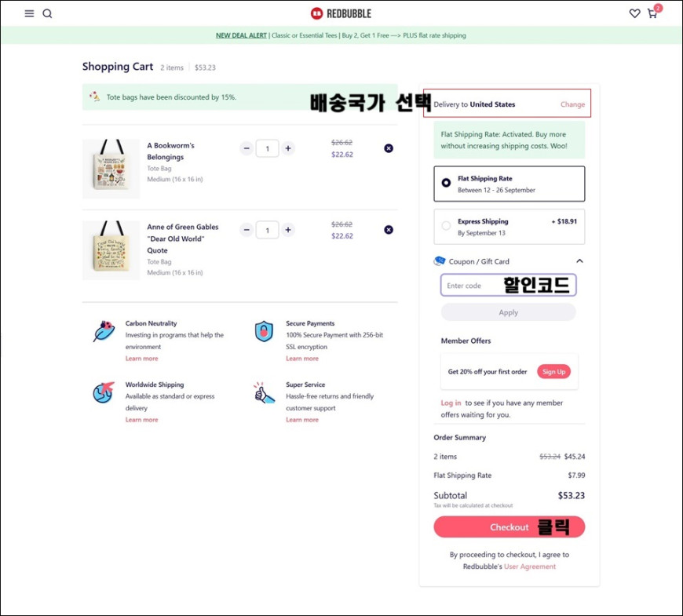Click the 'Between 12 - 26 September' delivery text
The width and height of the screenshot is (683, 616).
tap(496, 190)
